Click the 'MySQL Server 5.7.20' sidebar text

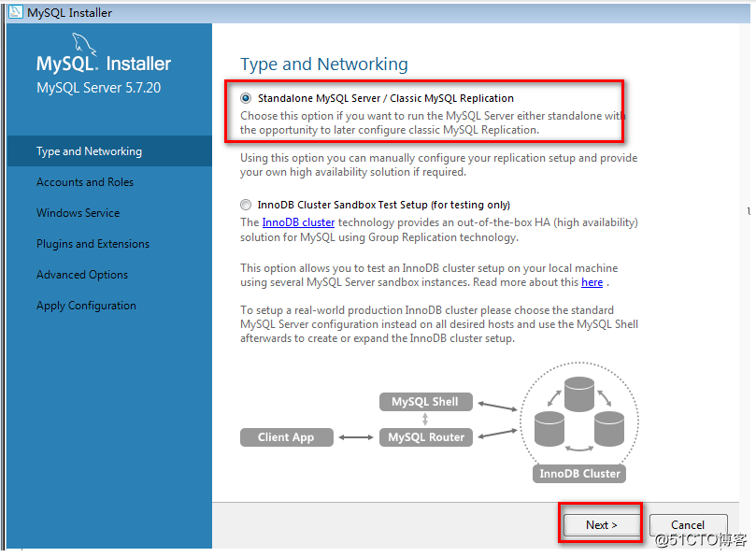[99, 88]
